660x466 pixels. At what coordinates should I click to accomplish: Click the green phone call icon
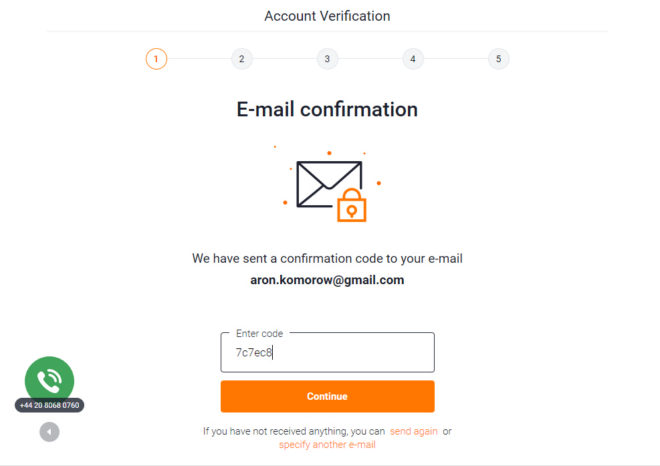pos(49,380)
